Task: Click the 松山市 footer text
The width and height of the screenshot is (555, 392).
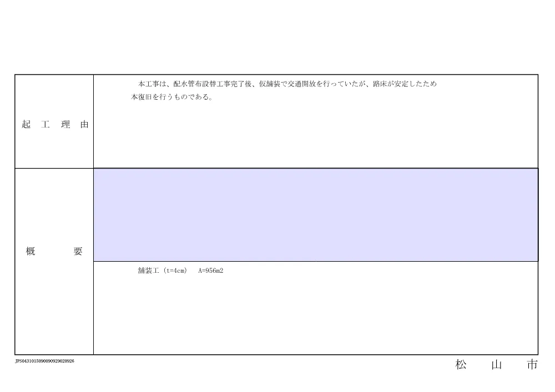Action: coord(497,364)
